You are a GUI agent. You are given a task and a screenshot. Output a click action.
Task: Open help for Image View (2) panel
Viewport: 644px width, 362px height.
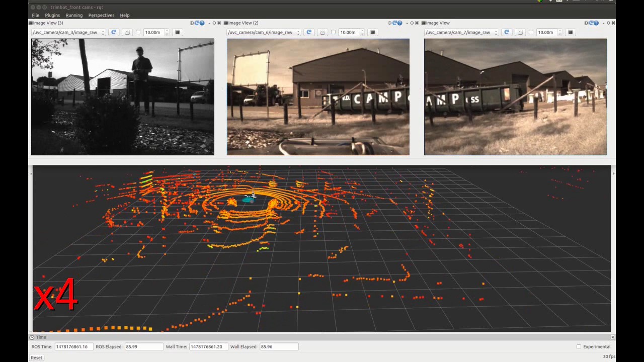coord(400,23)
